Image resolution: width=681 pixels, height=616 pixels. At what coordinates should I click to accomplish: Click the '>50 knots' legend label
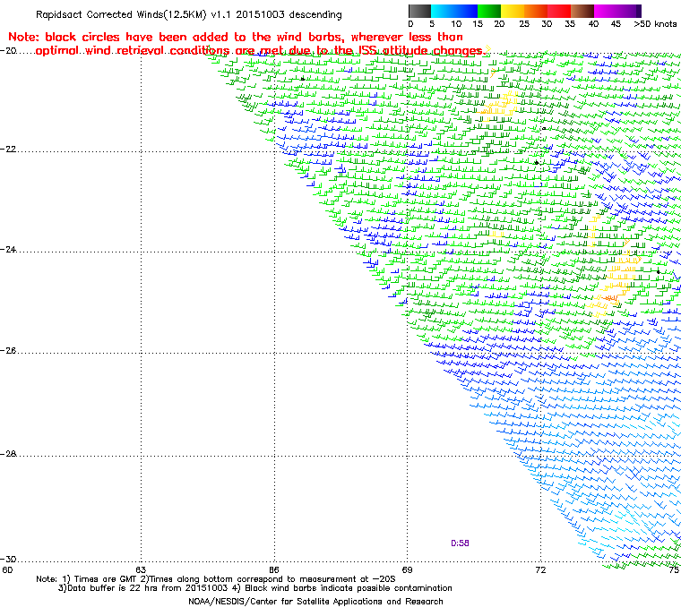coord(655,24)
